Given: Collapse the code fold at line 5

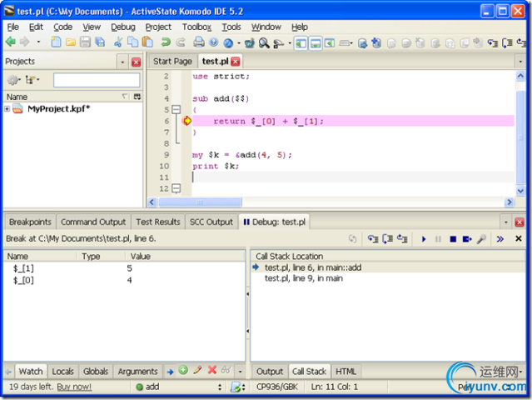Looking at the screenshot, I should (x=176, y=110).
